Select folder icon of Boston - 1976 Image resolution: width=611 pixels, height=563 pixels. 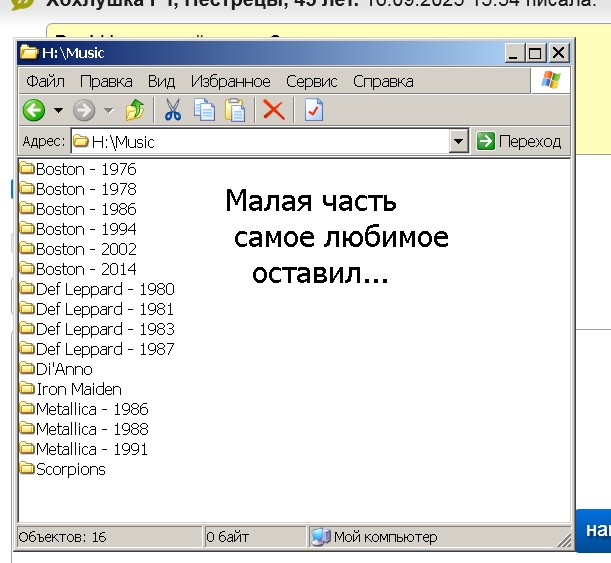(x=27, y=168)
